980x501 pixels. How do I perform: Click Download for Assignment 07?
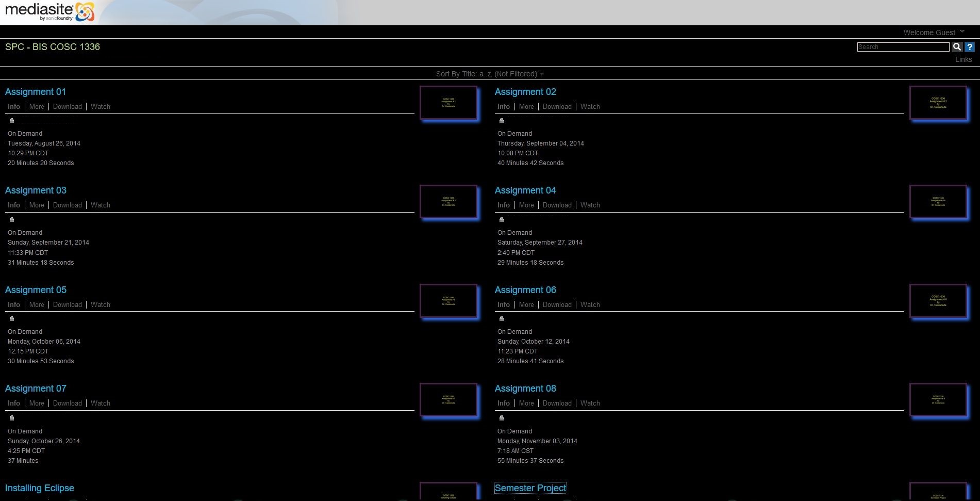[68, 403]
